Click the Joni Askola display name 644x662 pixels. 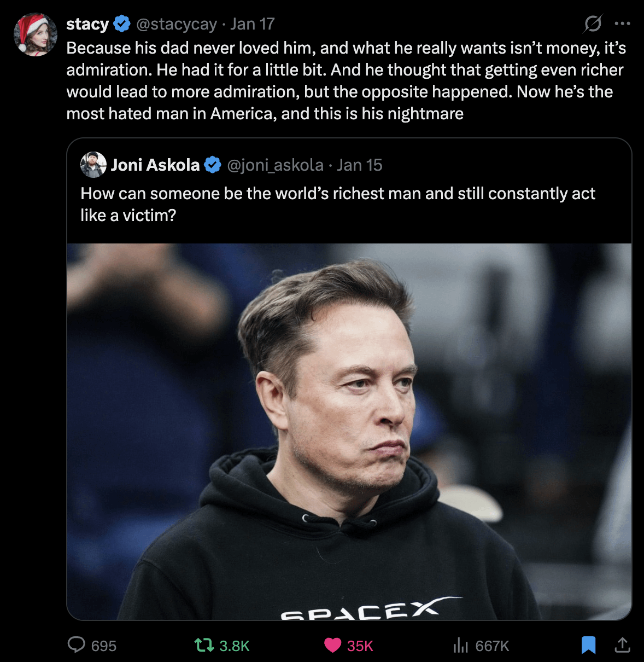pyautogui.click(x=155, y=165)
